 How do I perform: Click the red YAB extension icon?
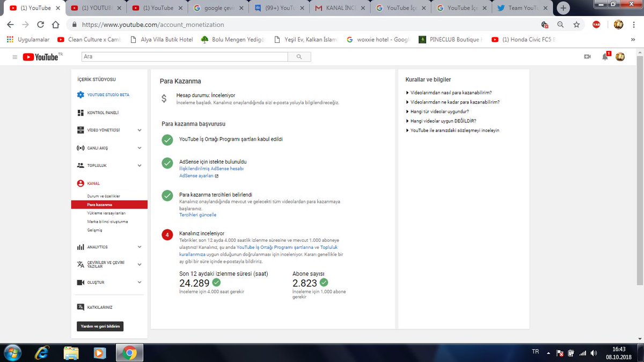pyautogui.click(x=596, y=25)
